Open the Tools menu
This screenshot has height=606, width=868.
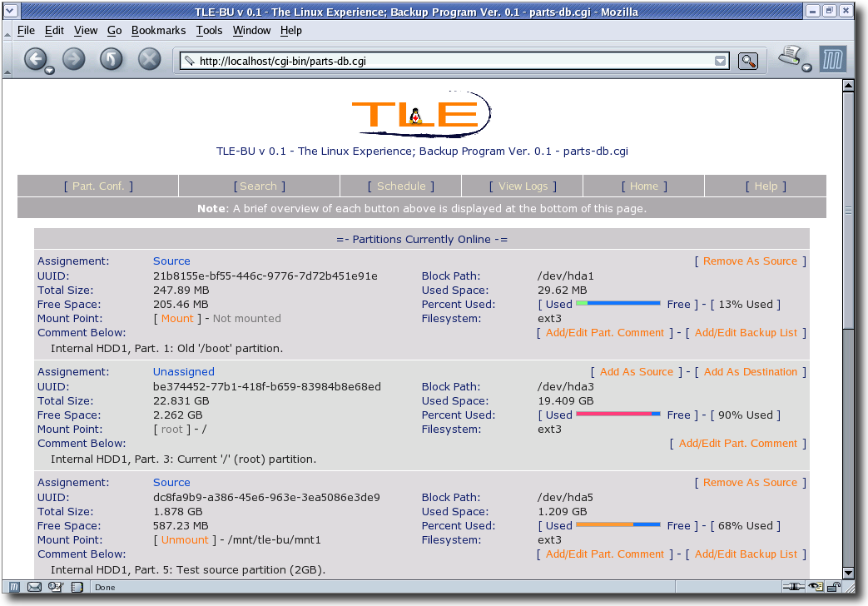[x=209, y=31]
